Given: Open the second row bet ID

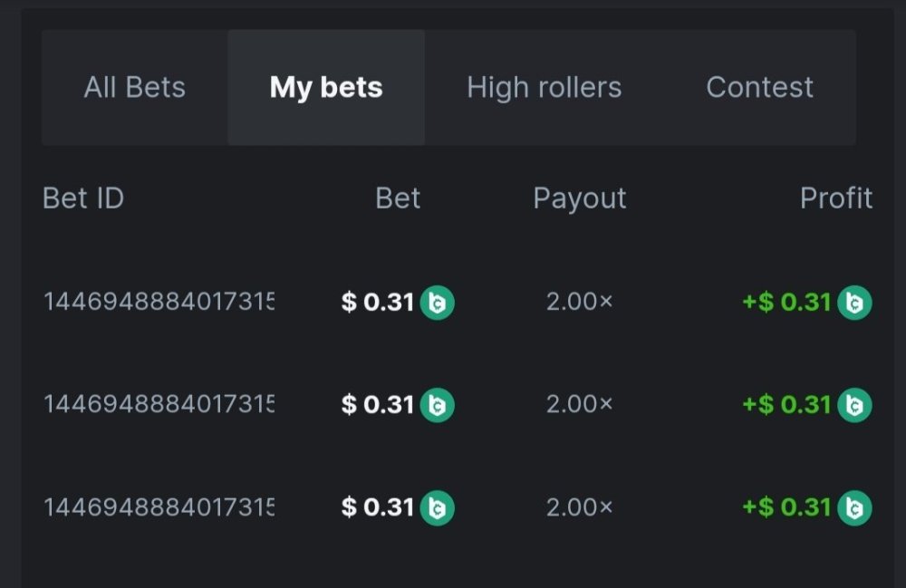Looking at the screenshot, I should (159, 404).
